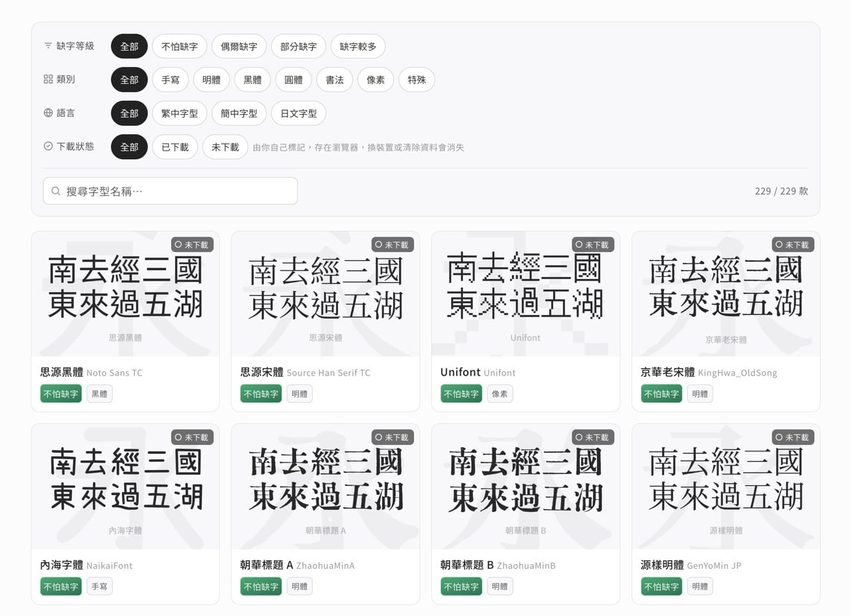Viewport: 850px width, 616px height.
Task: Select 全部 in the 語言 filter row
Action: click(x=129, y=114)
